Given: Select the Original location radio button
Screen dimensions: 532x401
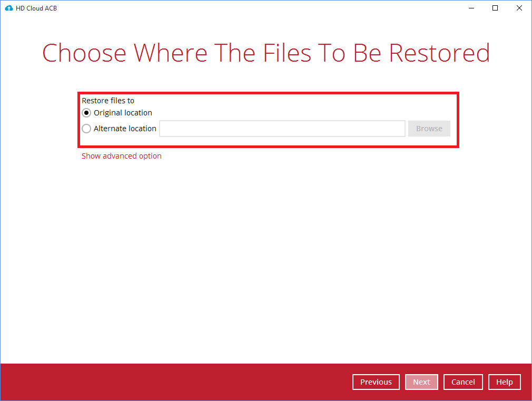Looking at the screenshot, I should pos(86,113).
